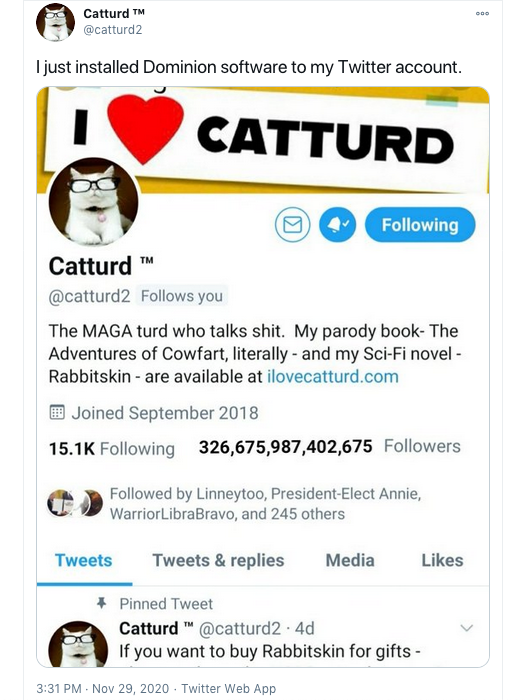The height and width of the screenshot is (700, 526).
Task: Open the three-dot tweet options menu
Action: (482, 13)
